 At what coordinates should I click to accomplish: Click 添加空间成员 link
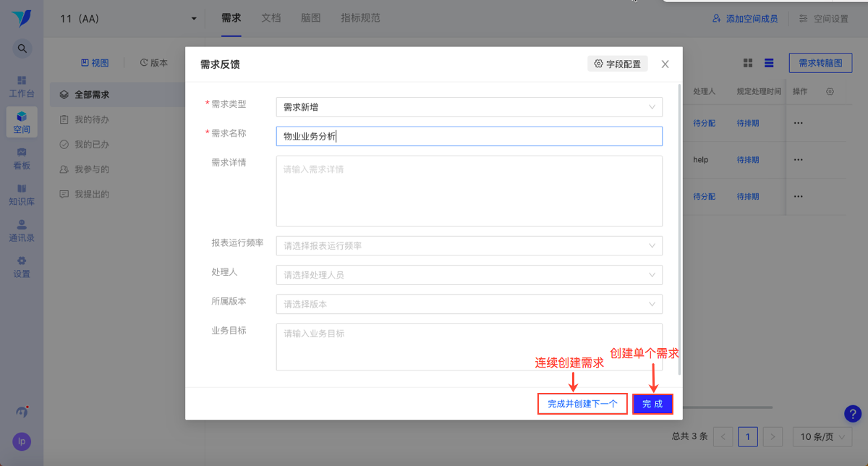pos(745,19)
